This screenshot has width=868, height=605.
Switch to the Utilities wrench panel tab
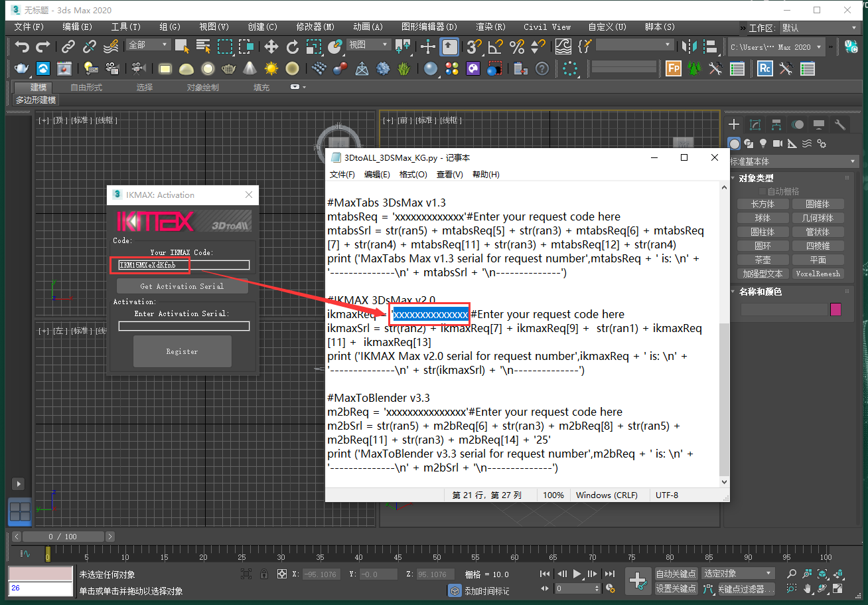(x=840, y=124)
